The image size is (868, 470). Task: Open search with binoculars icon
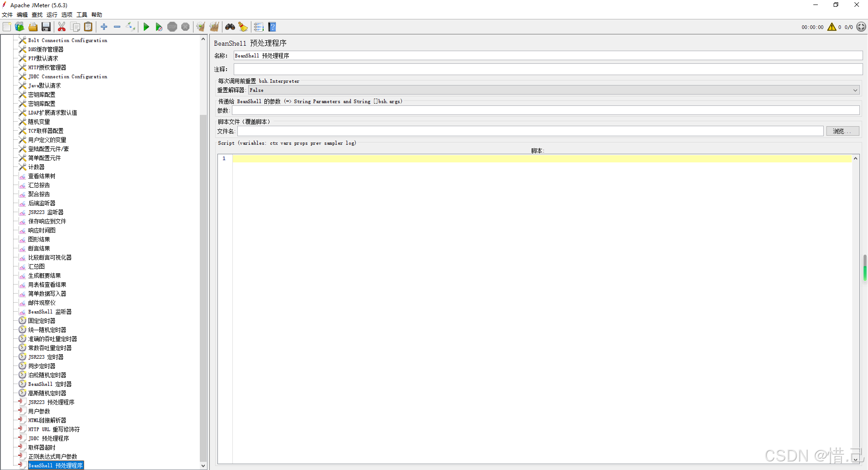click(230, 27)
